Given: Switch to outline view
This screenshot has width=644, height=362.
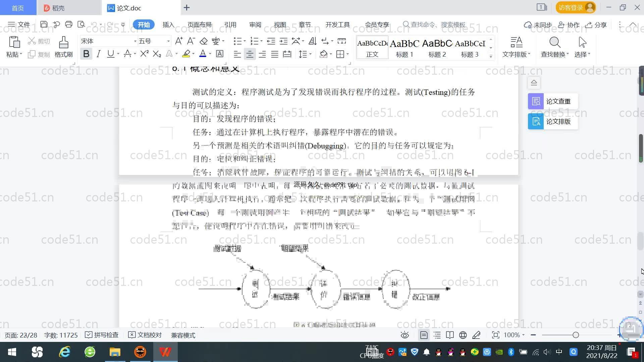Looking at the screenshot, I should coord(437,335).
